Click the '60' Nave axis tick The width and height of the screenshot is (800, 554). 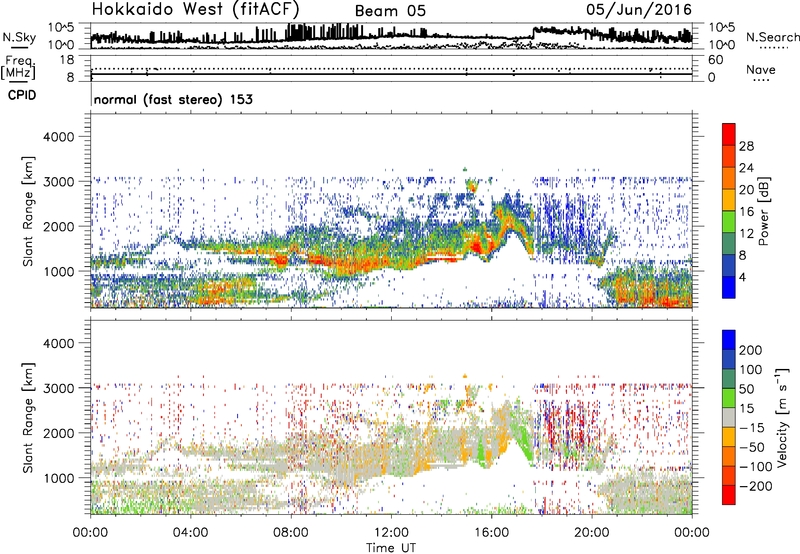tap(715, 60)
